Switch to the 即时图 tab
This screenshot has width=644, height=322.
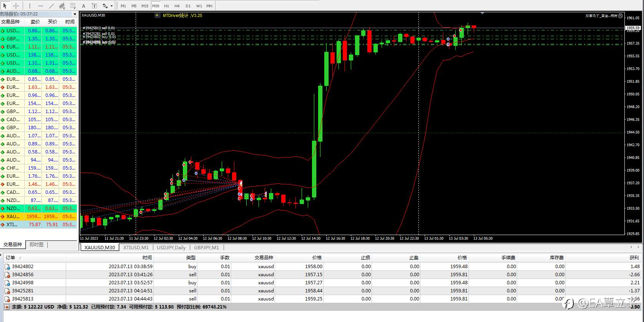pyautogui.click(x=37, y=244)
